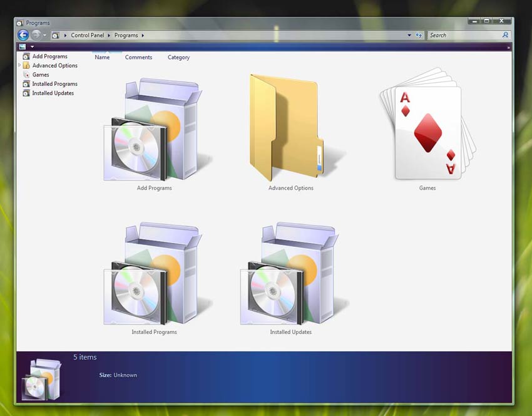
Task: Sort items by Name column
Action: coord(102,57)
